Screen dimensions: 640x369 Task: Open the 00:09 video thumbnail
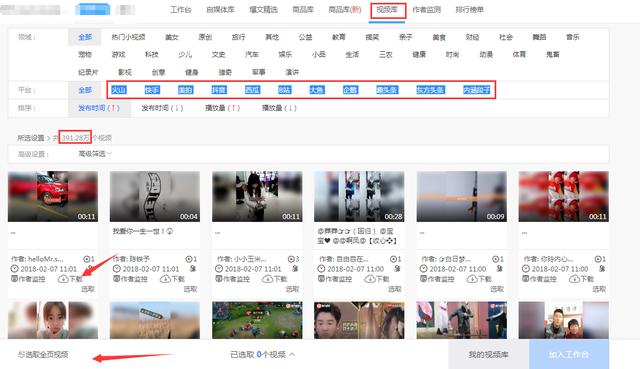point(462,196)
